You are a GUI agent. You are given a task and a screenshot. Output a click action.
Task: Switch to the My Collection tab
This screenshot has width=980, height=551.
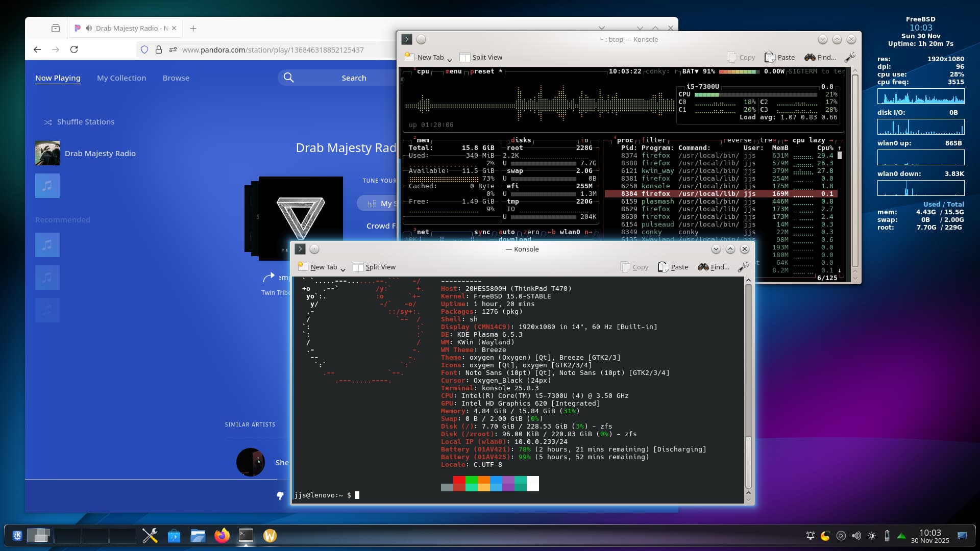(x=121, y=78)
